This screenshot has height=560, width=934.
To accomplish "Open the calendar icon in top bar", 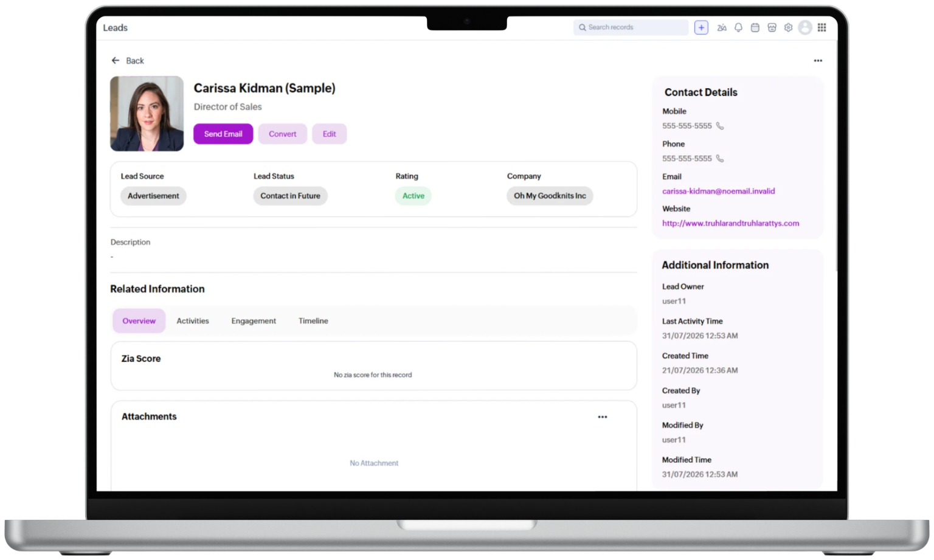I will pos(755,27).
